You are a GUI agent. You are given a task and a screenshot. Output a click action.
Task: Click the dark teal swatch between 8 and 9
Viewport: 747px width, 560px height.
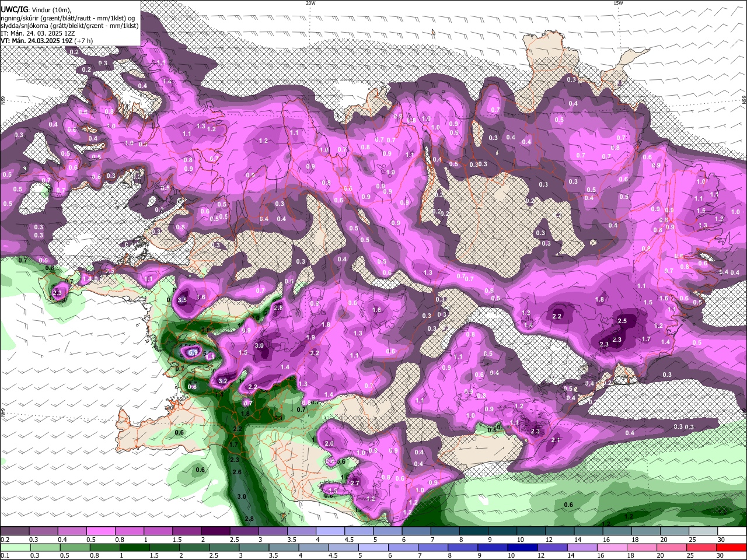(x=474, y=531)
